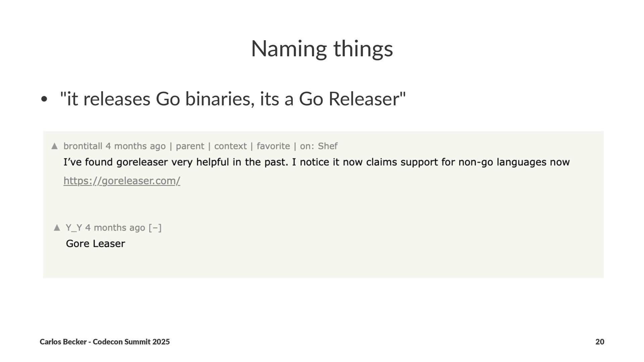The height and width of the screenshot is (362, 644).
Task: Click the Carlos Becker footer text
Action: (x=105, y=342)
